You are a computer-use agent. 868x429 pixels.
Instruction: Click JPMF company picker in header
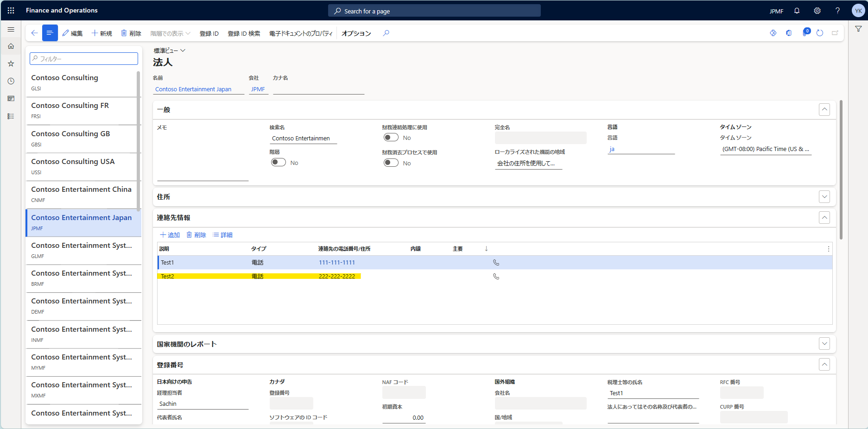point(777,11)
